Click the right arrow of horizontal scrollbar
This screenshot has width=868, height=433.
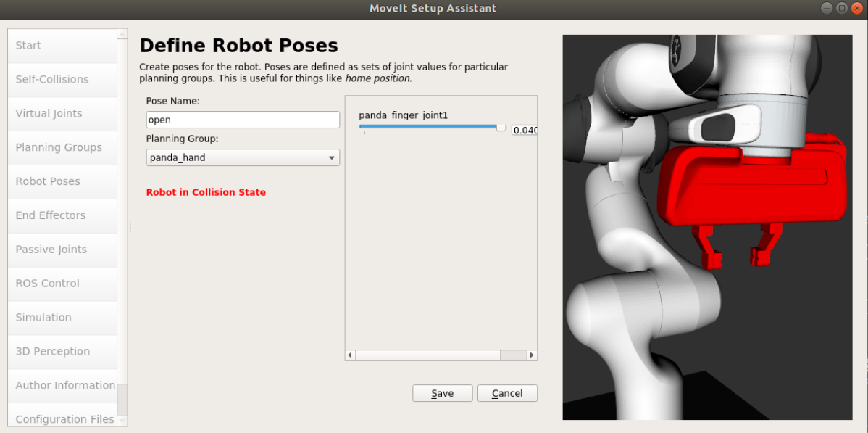click(x=531, y=355)
